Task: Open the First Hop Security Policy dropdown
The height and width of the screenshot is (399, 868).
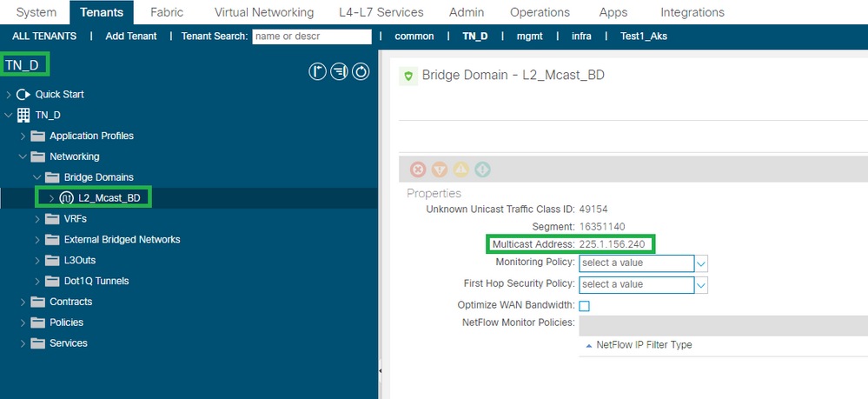Action: (701, 285)
